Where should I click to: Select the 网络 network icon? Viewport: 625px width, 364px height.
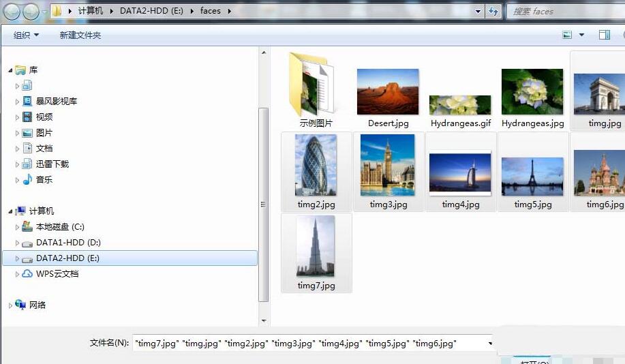pyautogui.click(x=20, y=305)
